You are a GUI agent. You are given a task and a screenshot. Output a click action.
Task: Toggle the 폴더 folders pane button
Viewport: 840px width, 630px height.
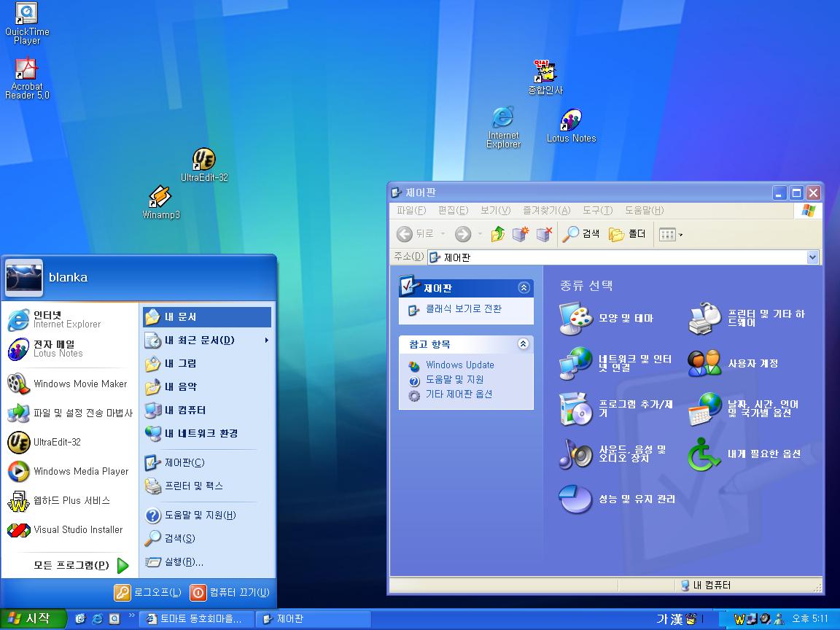pos(628,234)
